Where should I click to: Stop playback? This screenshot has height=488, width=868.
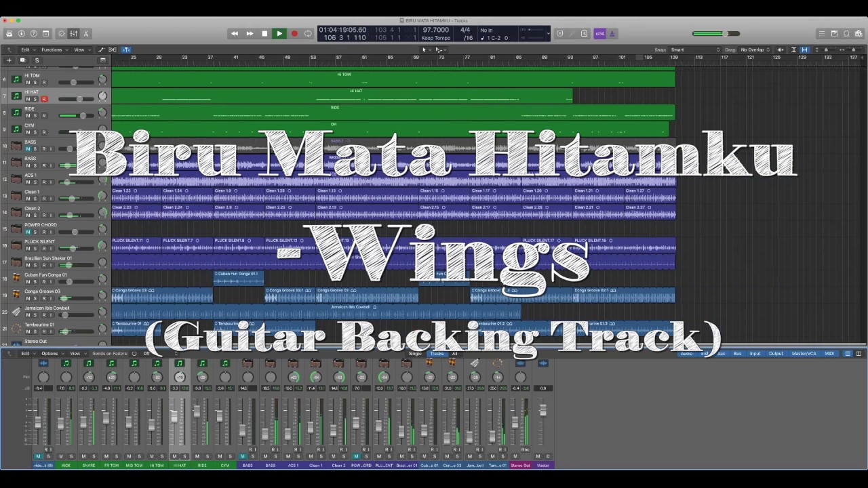click(x=264, y=33)
